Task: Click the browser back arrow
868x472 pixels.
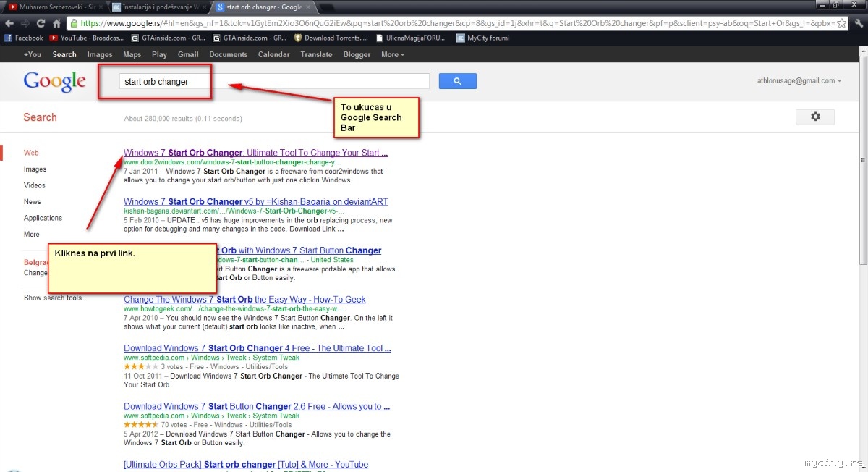Action: pyautogui.click(x=9, y=23)
